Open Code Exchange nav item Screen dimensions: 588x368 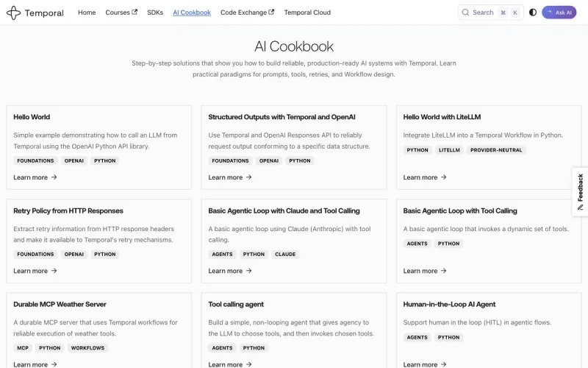tap(247, 13)
